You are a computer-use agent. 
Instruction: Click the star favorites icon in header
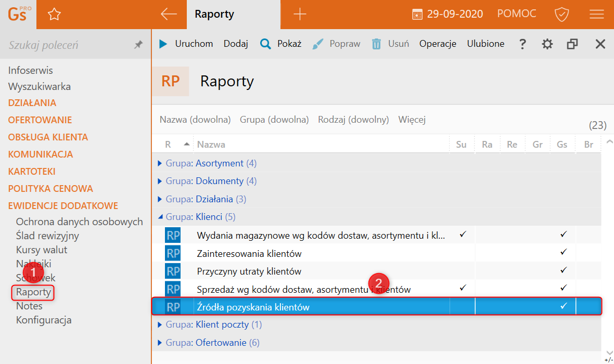pos(54,15)
